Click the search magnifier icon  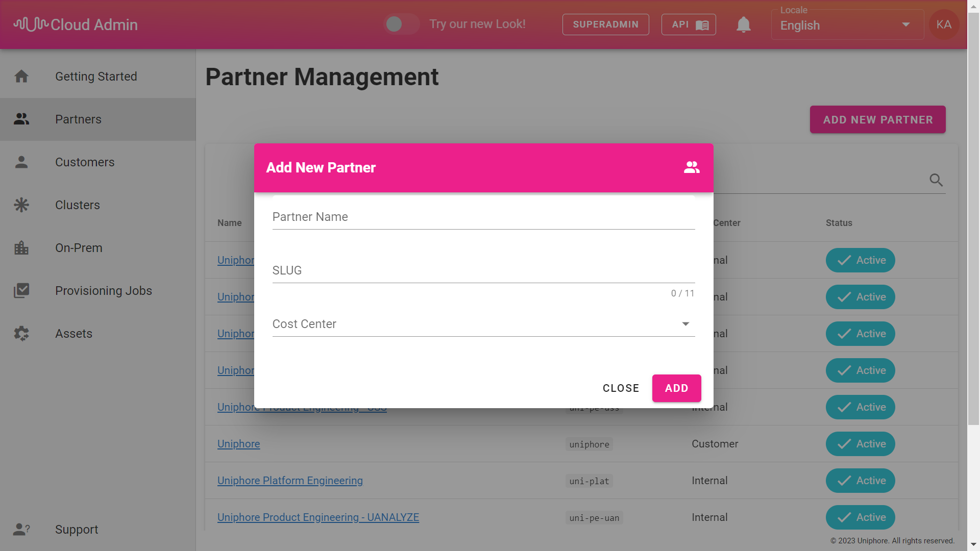tap(936, 180)
